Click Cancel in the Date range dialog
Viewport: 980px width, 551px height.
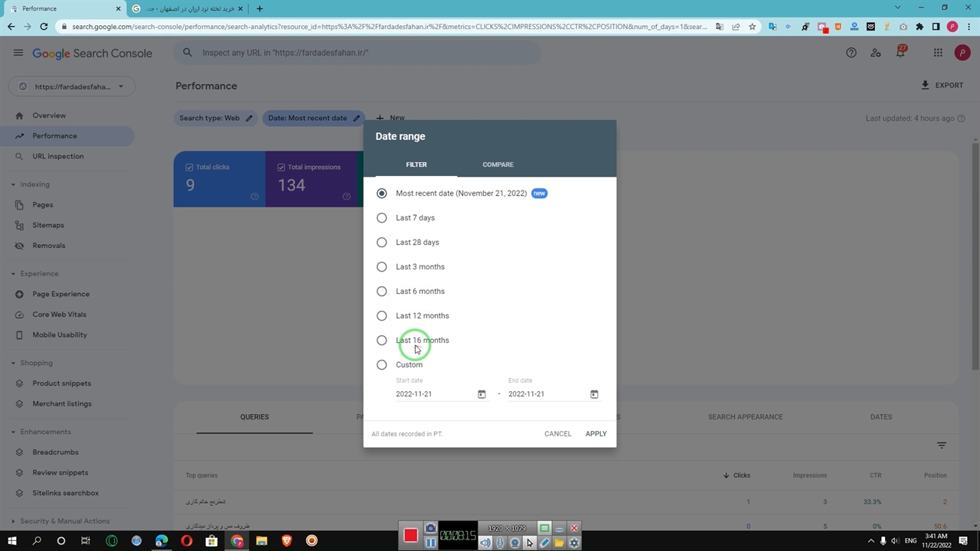pyautogui.click(x=557, y=434)
